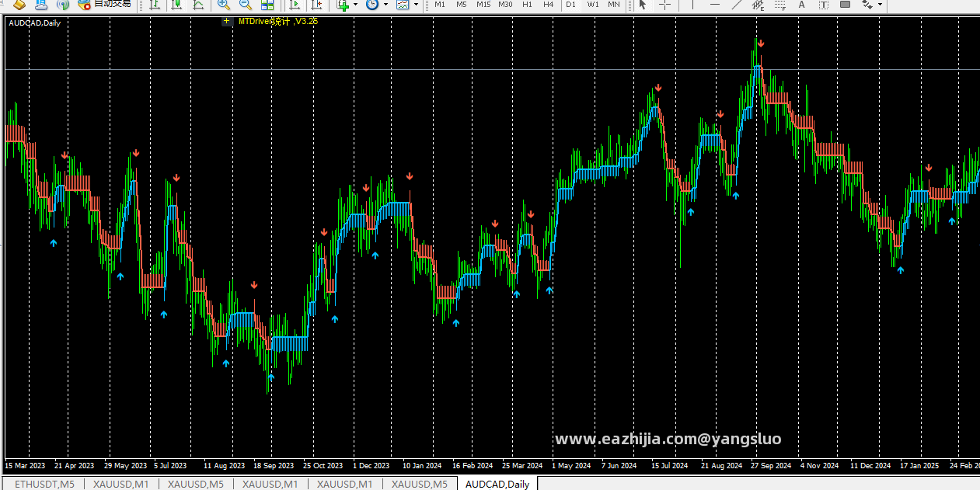Screen dimensions: 980x490
Task: Zoom in on the chart
Action: click(223, 4)
